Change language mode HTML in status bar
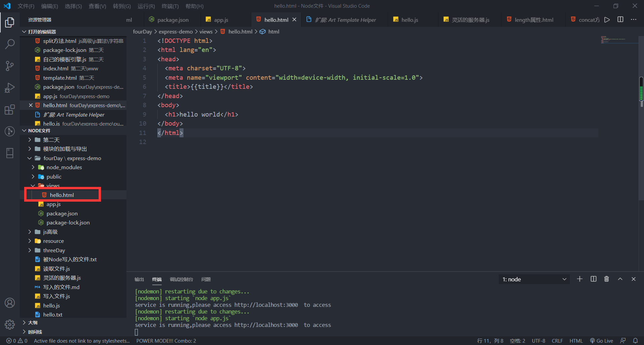This screenshot has height=345, width=644. [576, 341]
